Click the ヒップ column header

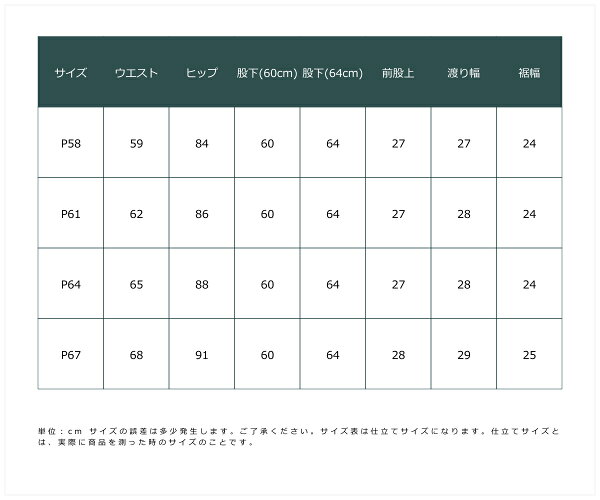[x=202, y=73]
